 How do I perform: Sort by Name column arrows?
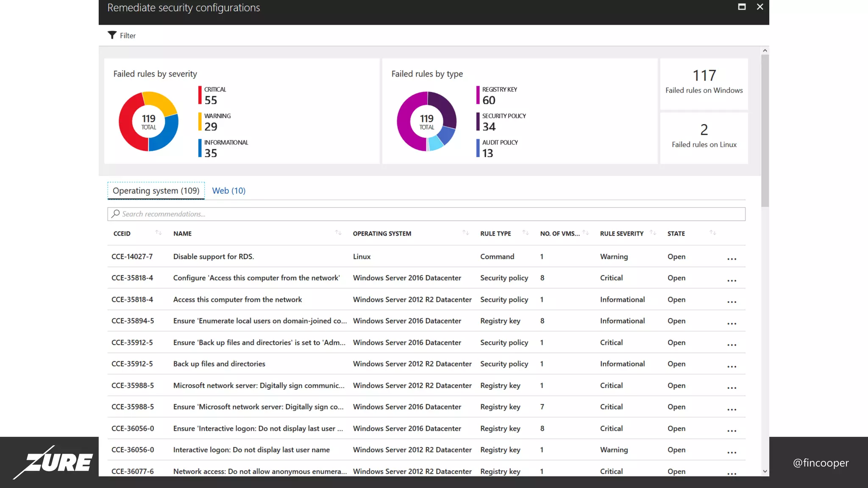(338, 233)
